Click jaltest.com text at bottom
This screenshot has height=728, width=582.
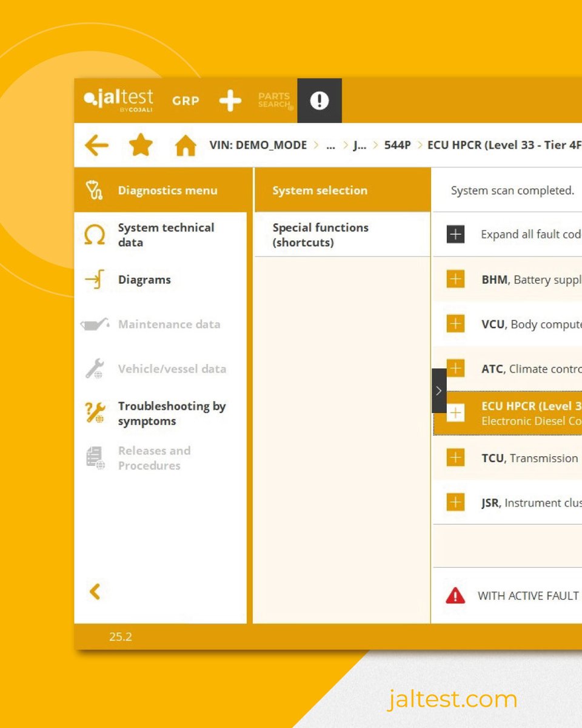click(452, 699)
